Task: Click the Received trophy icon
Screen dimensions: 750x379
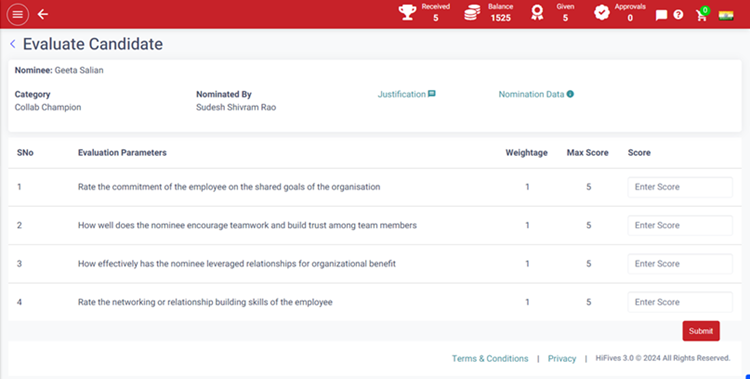Action: coord(407,12)
